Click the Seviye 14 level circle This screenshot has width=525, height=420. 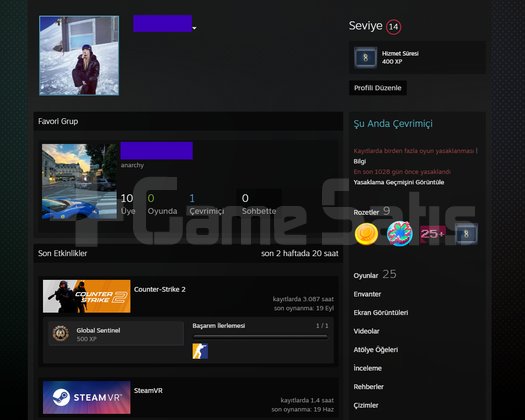[393, 27]
